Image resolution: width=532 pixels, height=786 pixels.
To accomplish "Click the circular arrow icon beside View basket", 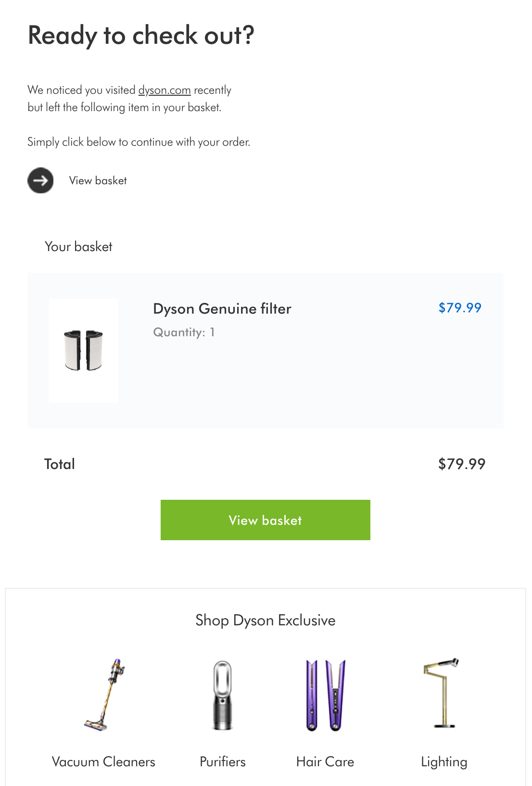I will tap(40, 181).
